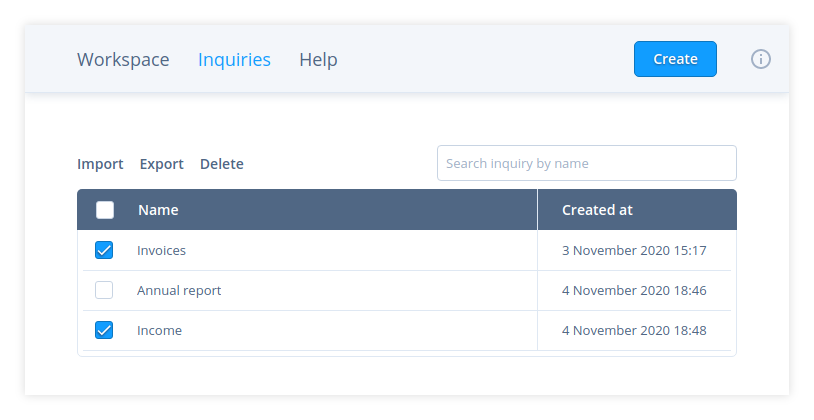This screenshot has width=814, height=420.
Task: Select the 4 November 2020 18:46 date cell
Action: pos(634,290)
